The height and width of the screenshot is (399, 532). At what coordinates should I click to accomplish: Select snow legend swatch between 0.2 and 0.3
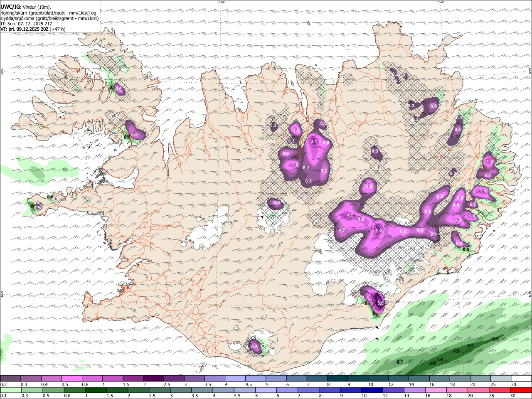point(10,379)
